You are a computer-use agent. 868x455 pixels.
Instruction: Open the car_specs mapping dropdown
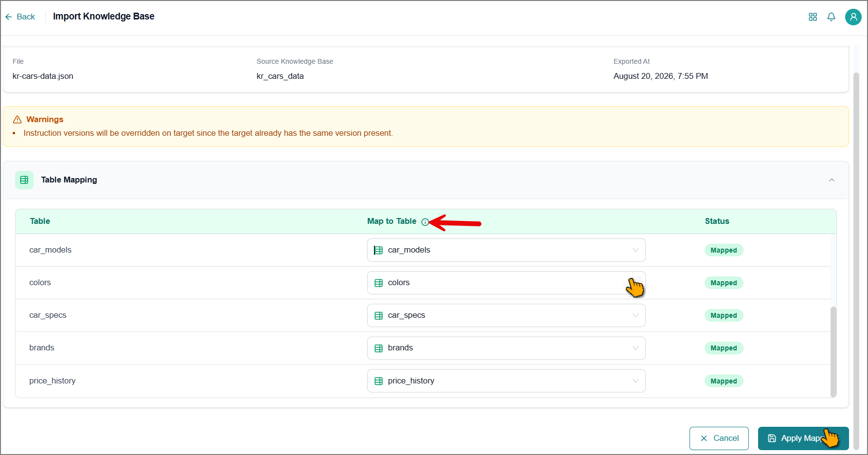tap(506, 315)
